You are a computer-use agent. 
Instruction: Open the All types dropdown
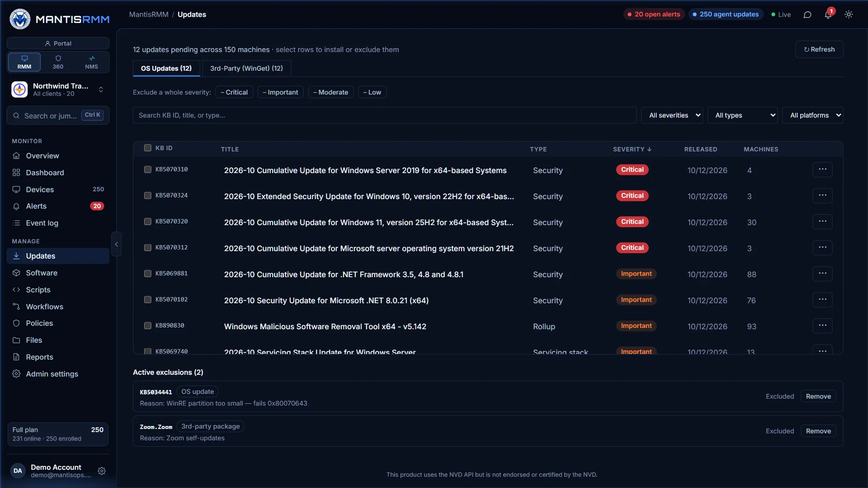click(x=742, y=115)
